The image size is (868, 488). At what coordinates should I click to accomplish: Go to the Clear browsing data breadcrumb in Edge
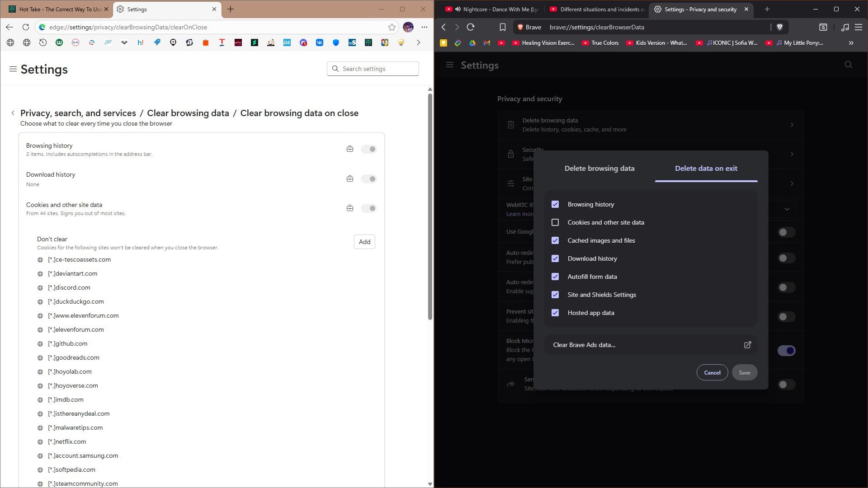point(188,113)
